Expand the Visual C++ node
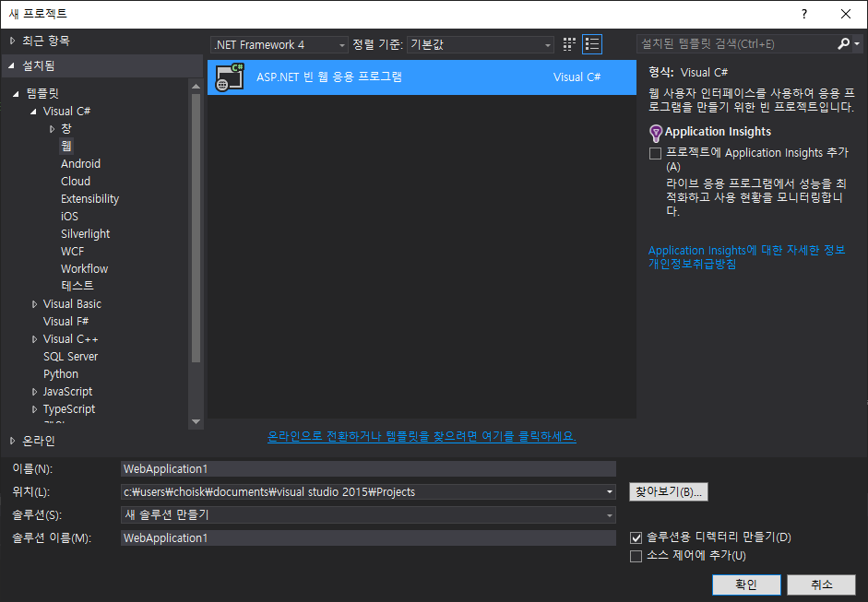Viewport: 868px width, 602px height. point(34,339)
